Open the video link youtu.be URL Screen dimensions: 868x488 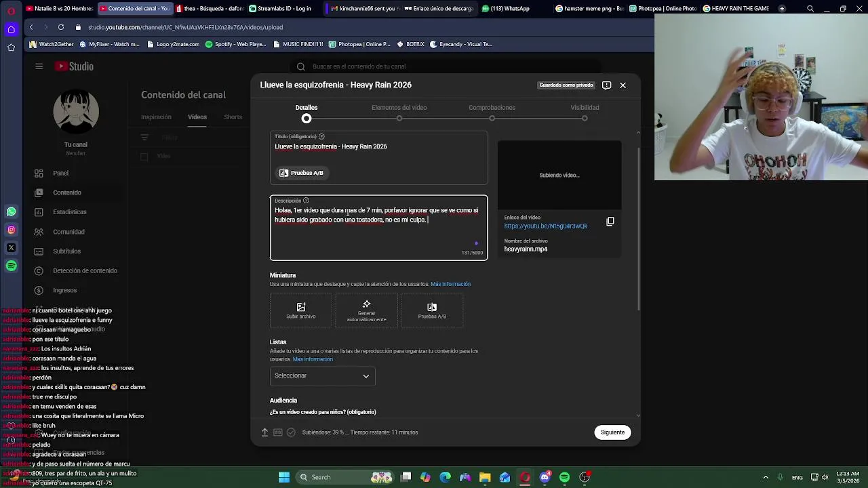[x=546, y=226]
